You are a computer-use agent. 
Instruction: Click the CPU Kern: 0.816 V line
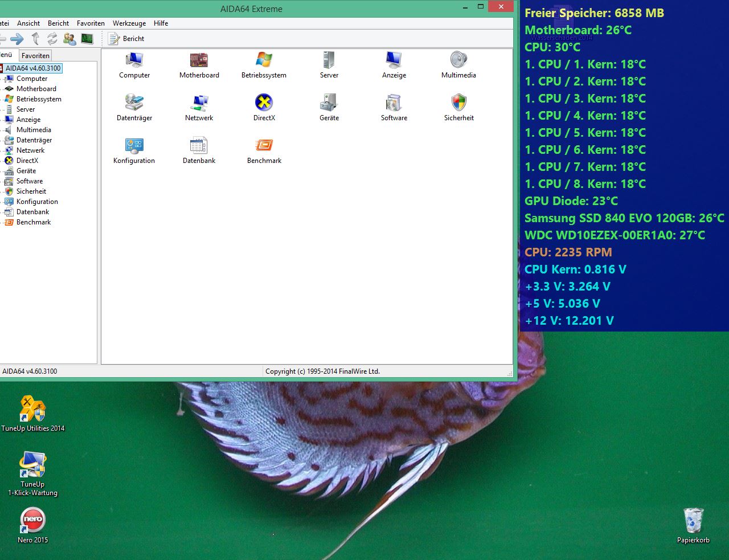click(x=575, y=269)
